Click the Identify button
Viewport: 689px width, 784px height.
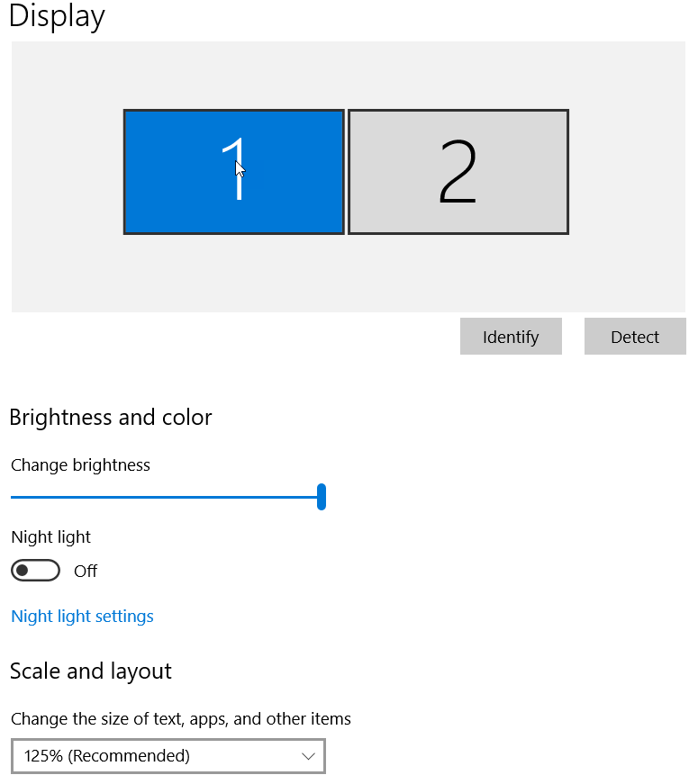(x=511, y=337)
